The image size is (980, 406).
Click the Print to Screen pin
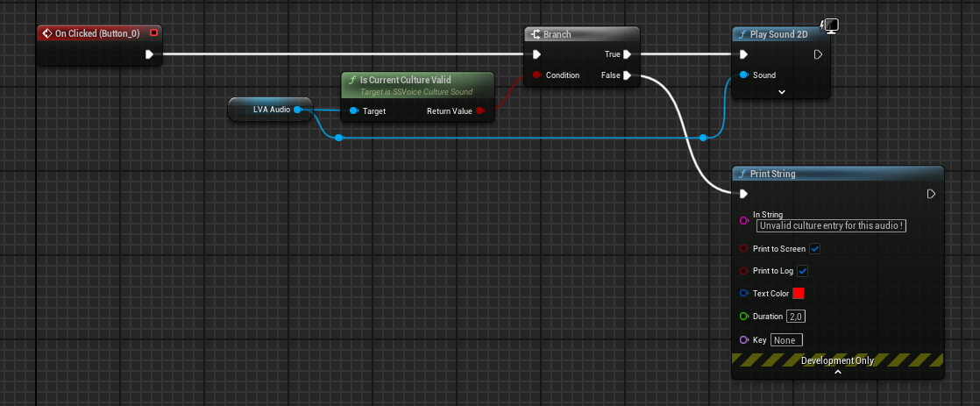pos(743,248)
